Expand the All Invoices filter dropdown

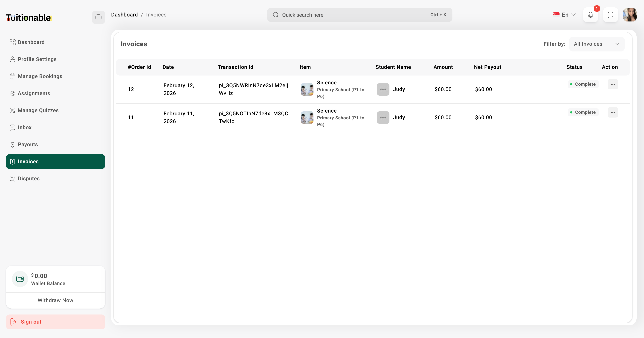click(597, 44)
